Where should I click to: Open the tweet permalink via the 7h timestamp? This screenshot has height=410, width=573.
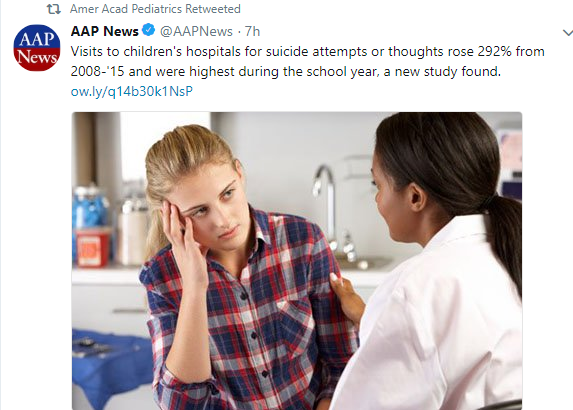click(252, 31)
